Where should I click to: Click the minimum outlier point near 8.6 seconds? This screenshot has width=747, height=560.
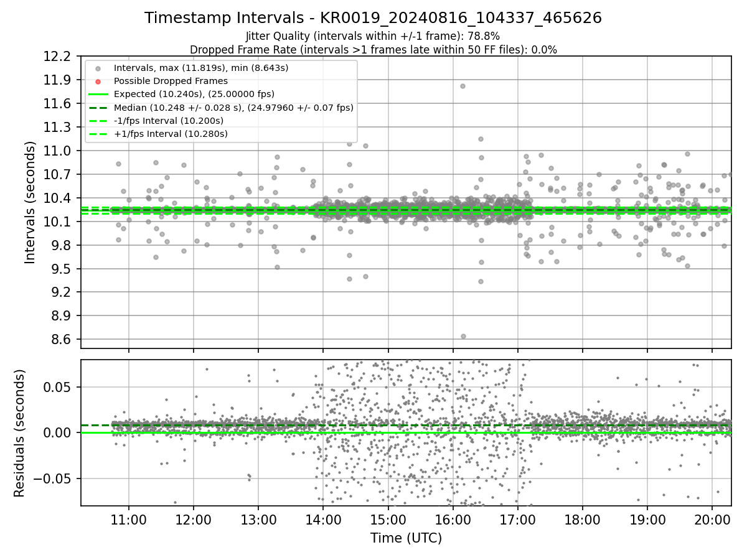pos(463,336)
